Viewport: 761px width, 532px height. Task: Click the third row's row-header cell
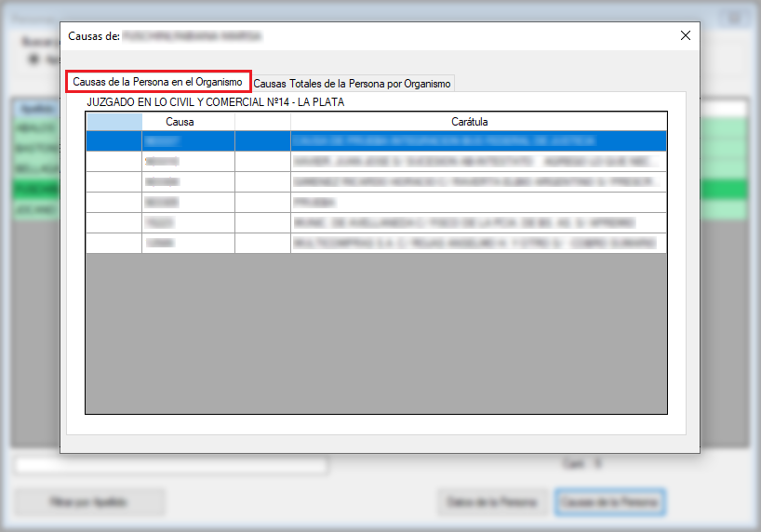[x=113, y=182]
